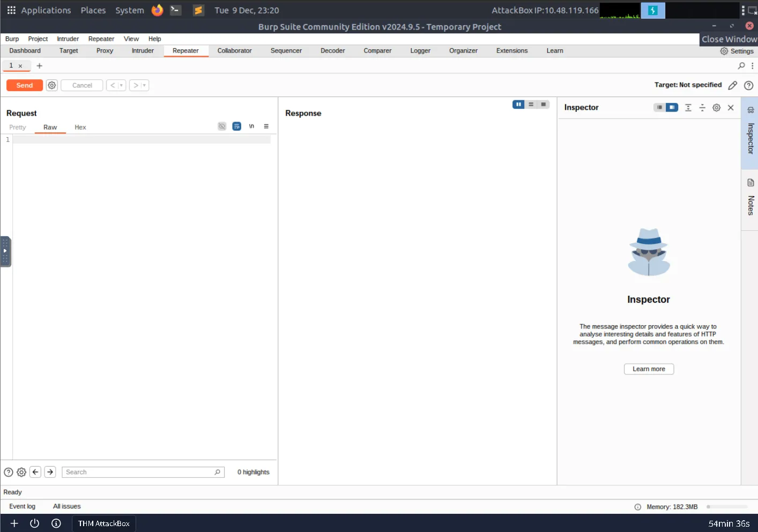
Task: Click the search magnifier icon in tab bar
Action: tap(741, 66)
